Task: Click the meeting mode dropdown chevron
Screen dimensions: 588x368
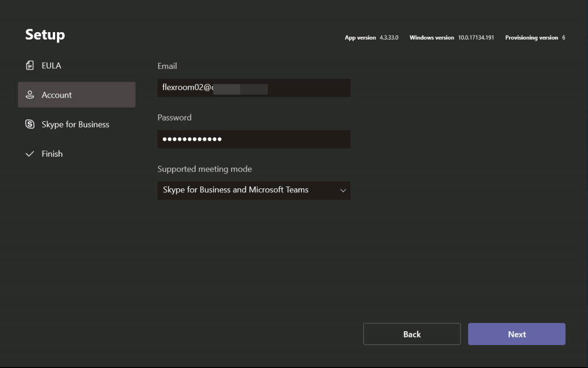Action: coord(343,191)
